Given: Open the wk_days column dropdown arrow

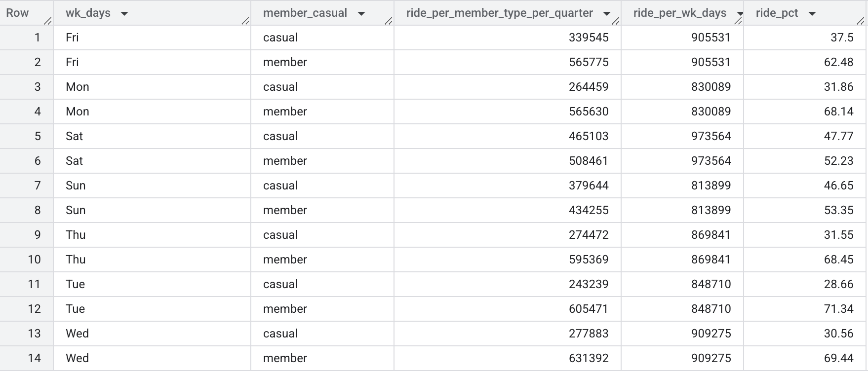Looking at the screenshot, I should click(x=124, y=14).
